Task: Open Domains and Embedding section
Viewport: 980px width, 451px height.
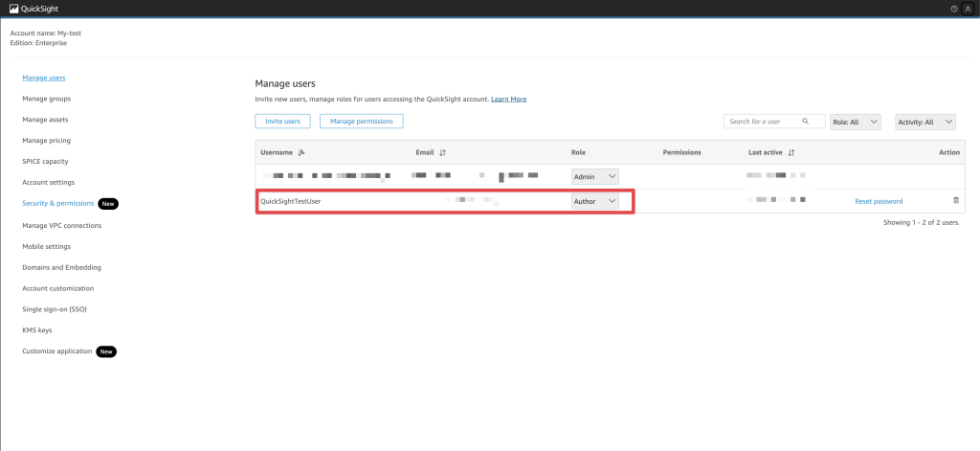Action: click(x=62, y=267)
